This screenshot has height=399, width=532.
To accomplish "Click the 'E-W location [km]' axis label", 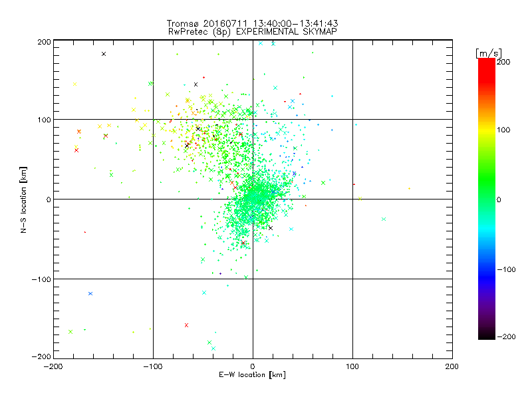I will (252, 374).
